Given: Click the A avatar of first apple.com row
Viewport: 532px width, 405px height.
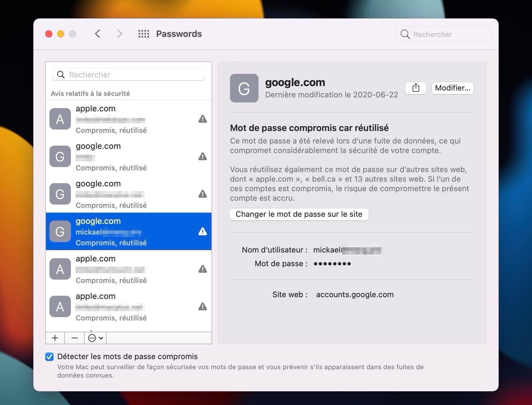Looking at the screenshot, I should pyautogui.click(x=60, y=119).
